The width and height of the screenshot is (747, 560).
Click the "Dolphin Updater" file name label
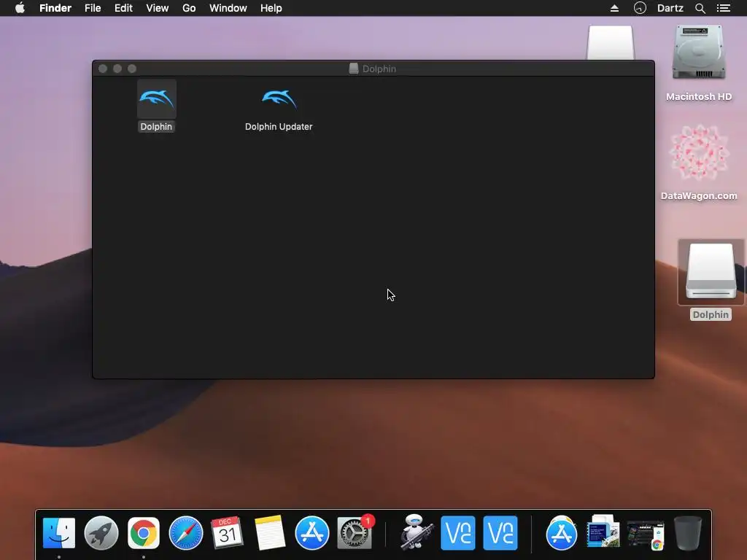tap(279, 127)
